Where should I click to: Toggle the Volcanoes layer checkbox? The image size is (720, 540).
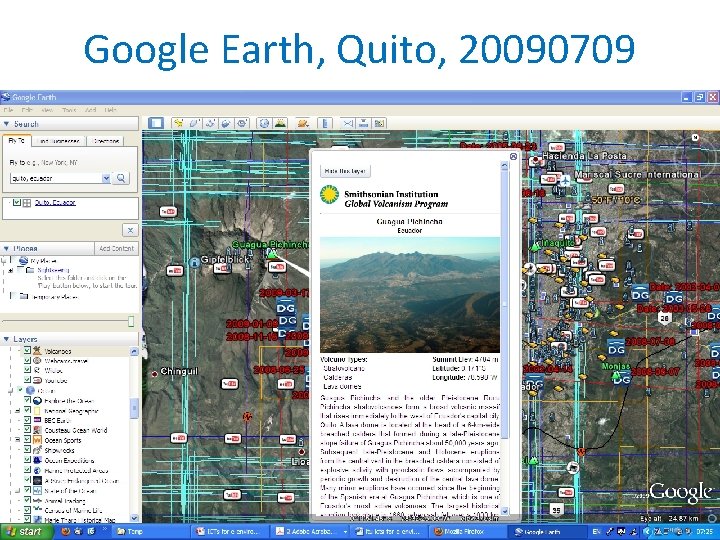click(x=27, y=350)
